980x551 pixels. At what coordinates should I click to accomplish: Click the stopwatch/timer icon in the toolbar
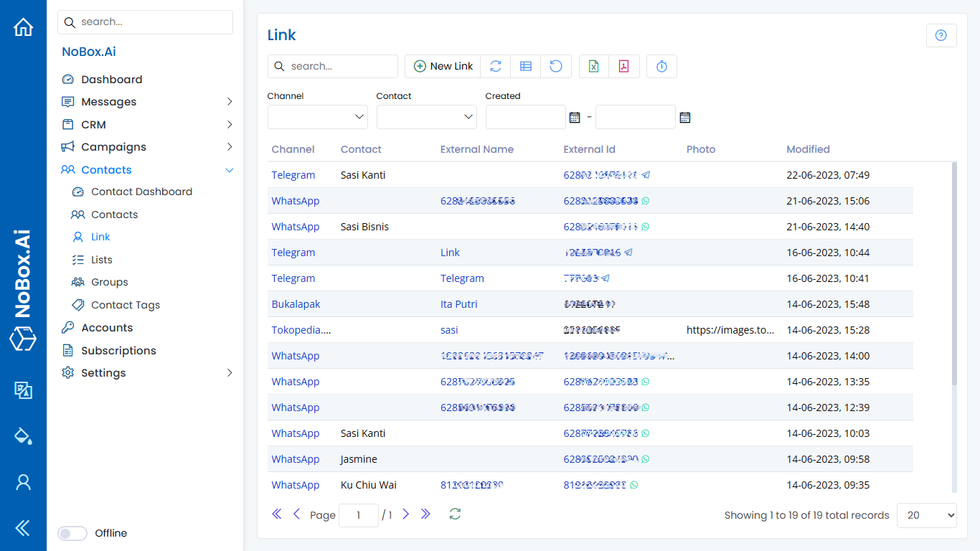coord(661,66)
